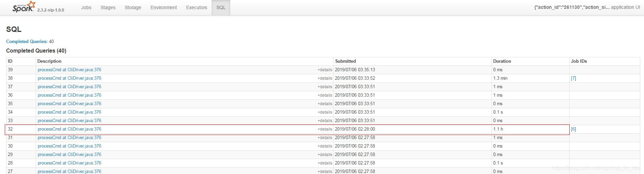This screenshot has width=644, height=174.
Task: Expand +details for query 39
Action: point(325,70)
